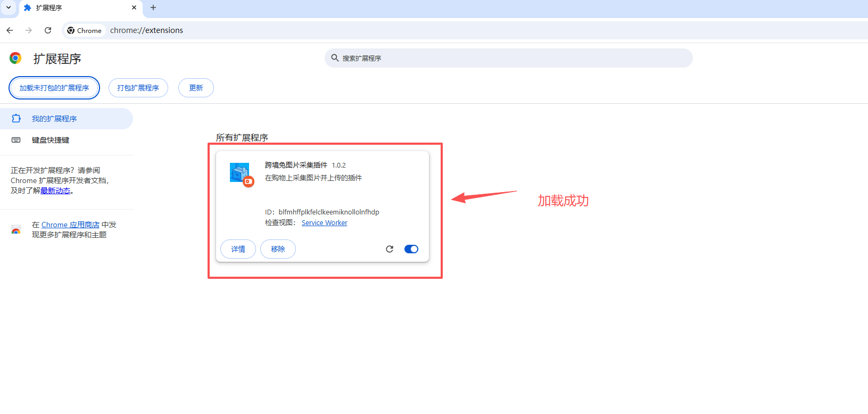Screen dimensions: 868x414
Task: Click the browser back arrow
Action: point(10,30)
